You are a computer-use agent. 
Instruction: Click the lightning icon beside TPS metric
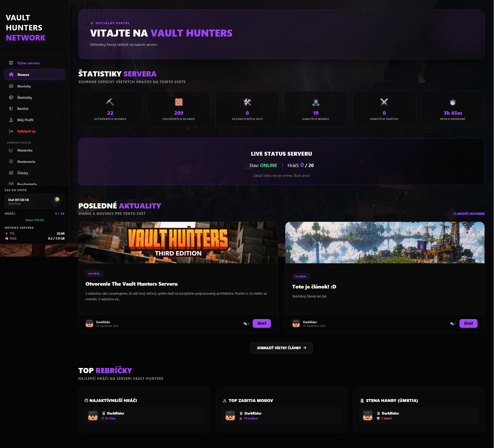coord(7,234)
